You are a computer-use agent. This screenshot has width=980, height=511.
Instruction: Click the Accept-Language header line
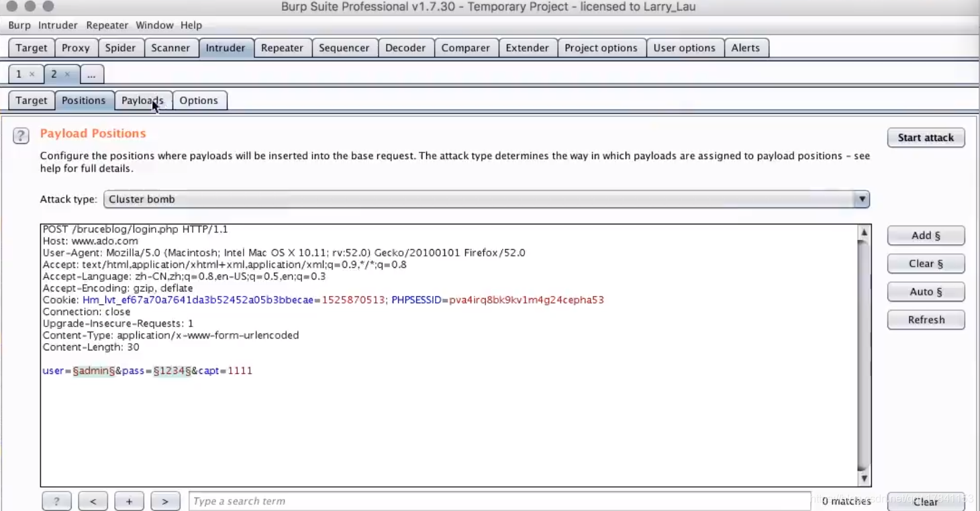pyautogui.click(x=184, y=277)
